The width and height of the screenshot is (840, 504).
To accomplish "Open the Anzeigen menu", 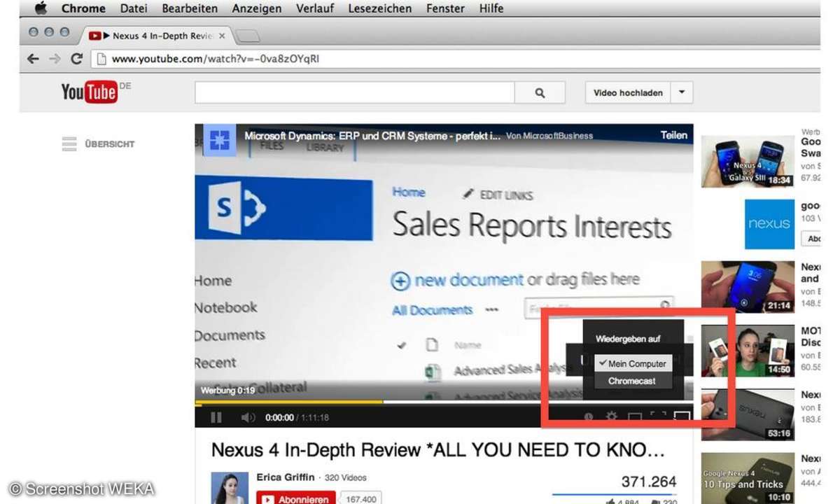I will click(257, 8).
